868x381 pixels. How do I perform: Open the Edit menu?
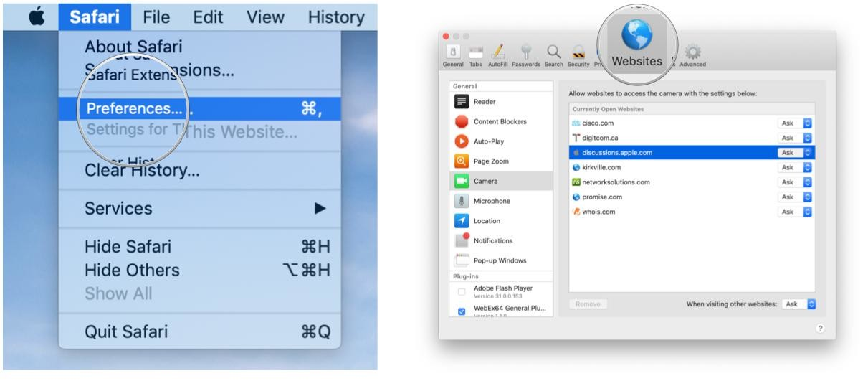tap(208, 16)
